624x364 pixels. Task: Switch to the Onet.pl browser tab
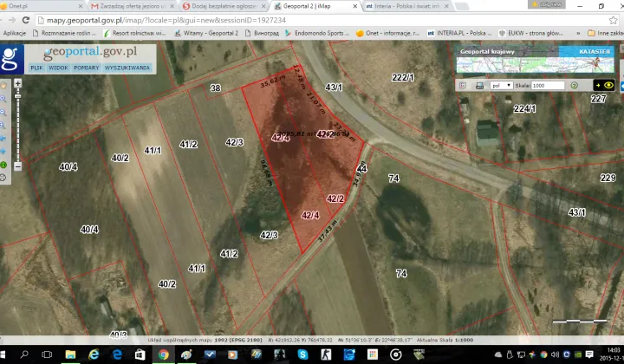[x=42, y=6]
